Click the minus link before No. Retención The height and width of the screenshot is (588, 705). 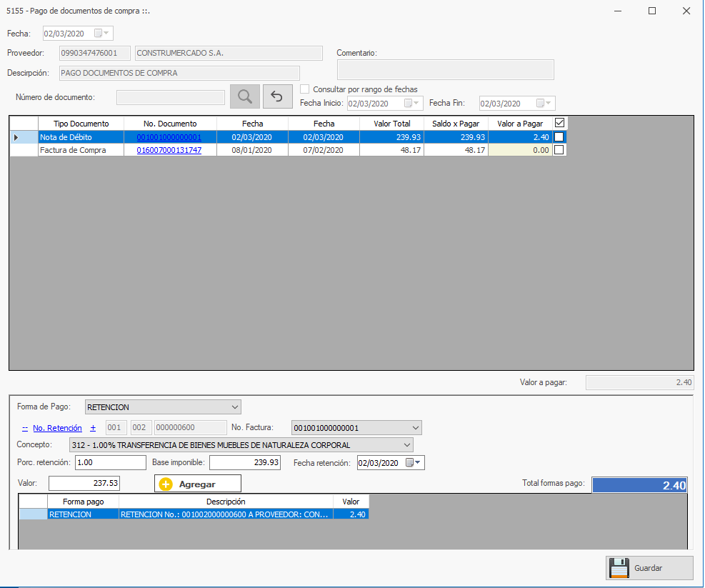point(24,428)
